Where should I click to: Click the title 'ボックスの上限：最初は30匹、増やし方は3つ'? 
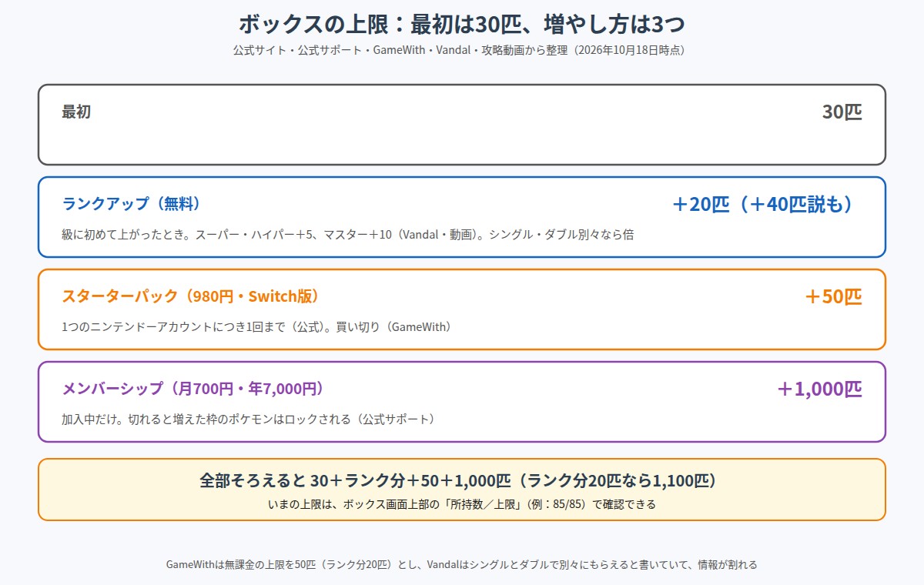(x=462, y=24)
